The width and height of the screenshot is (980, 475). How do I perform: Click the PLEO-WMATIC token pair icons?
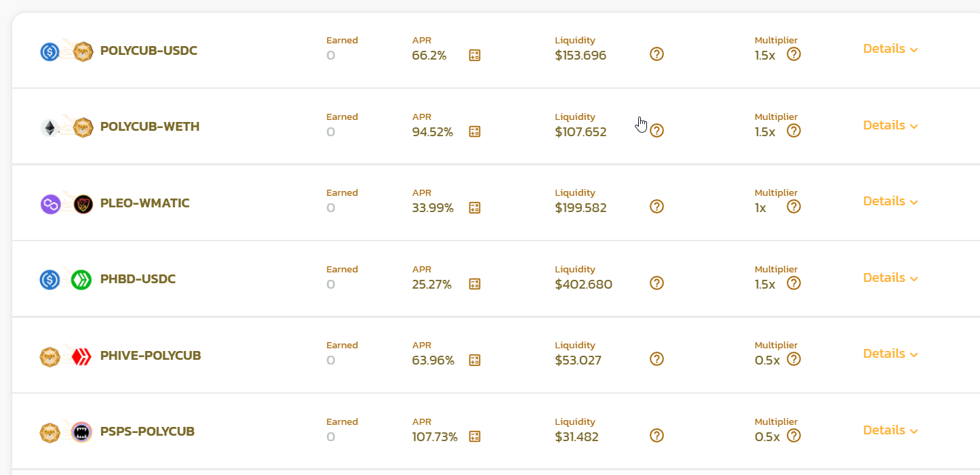[66, 204]
